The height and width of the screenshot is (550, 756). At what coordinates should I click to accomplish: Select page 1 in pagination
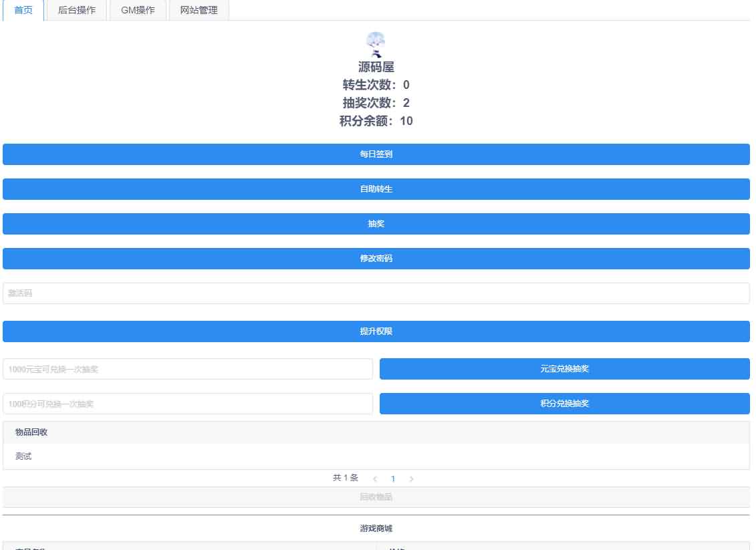coord(393,479)
